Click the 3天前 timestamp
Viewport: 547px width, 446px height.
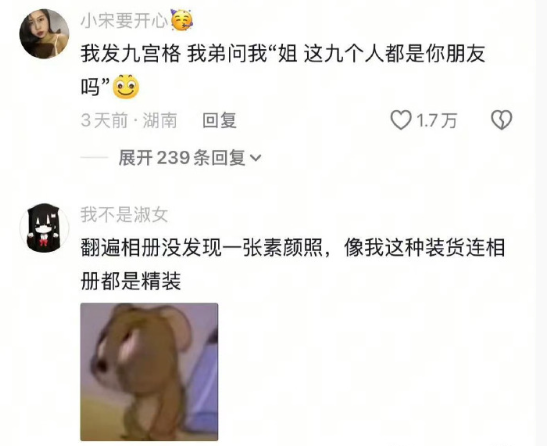pyautogui.click(x=104, y=120)
